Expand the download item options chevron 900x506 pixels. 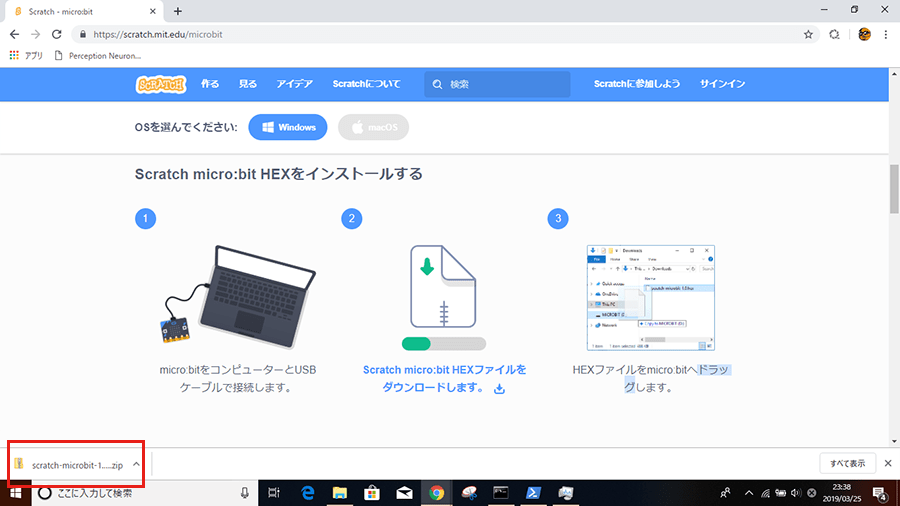(136, 464)
